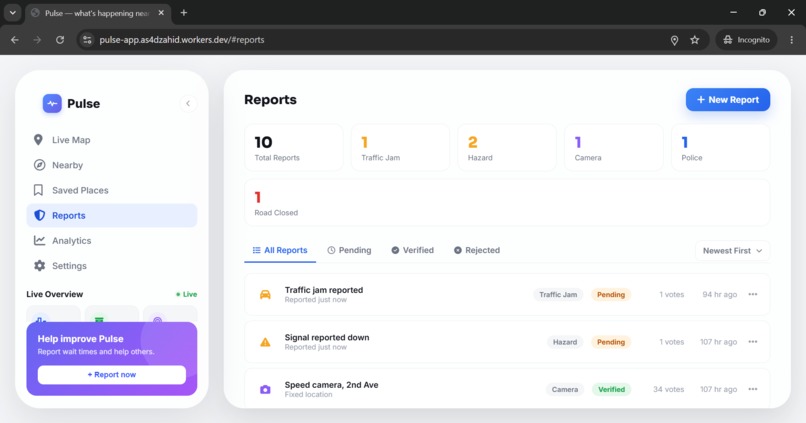Click the camera icon on Speed camera report

(265, 390)
